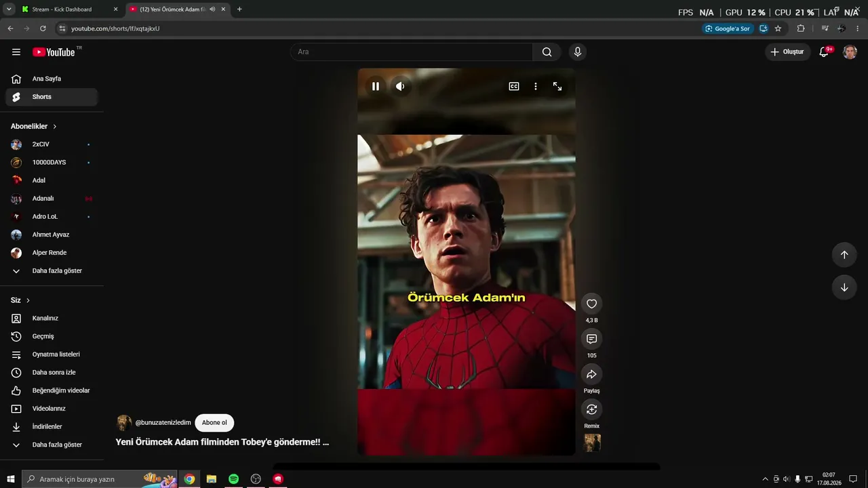Switch to the Stream - Kick Dashboard tab
The height and width of the screenshot is (488, 868).
pyautogui.click(x=70, y=9)
